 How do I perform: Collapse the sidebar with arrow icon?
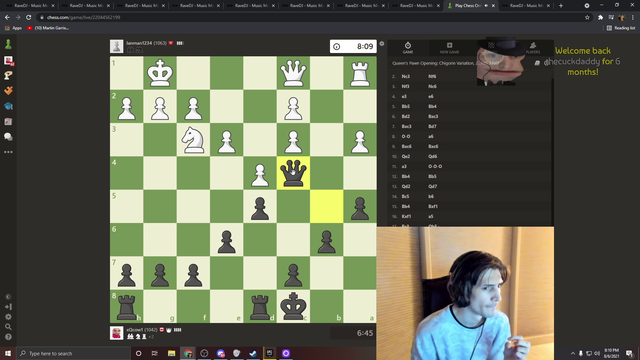8,307
